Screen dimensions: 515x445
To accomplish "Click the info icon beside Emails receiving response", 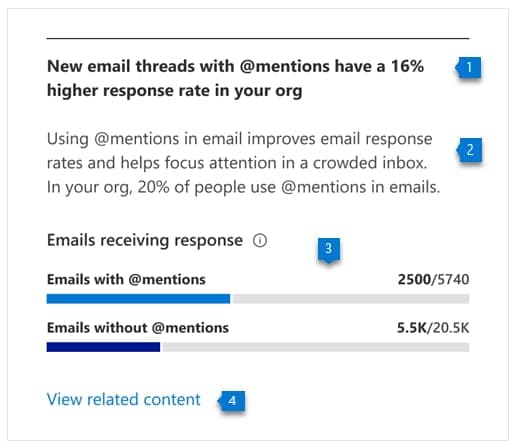I will click(x=260, y=240).
